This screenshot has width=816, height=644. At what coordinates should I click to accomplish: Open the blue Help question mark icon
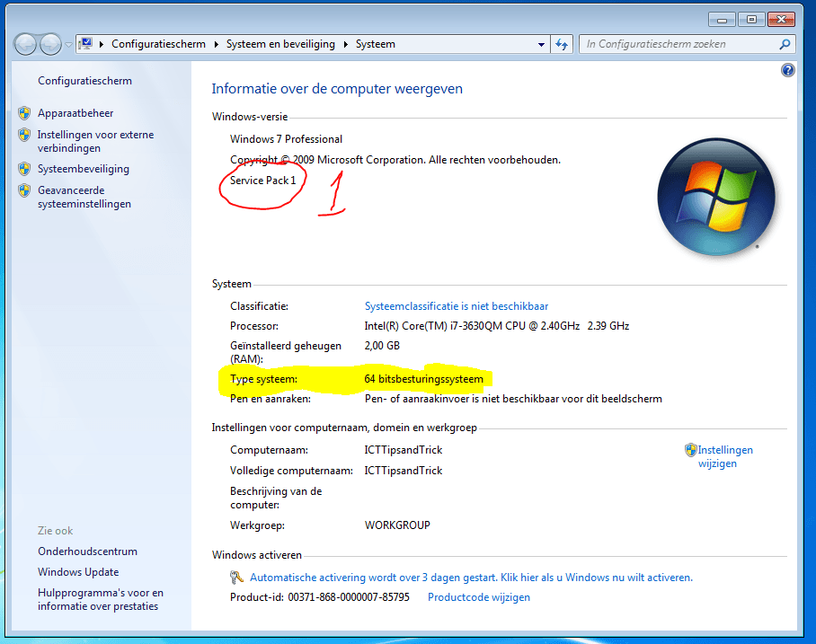pos(788,70)
